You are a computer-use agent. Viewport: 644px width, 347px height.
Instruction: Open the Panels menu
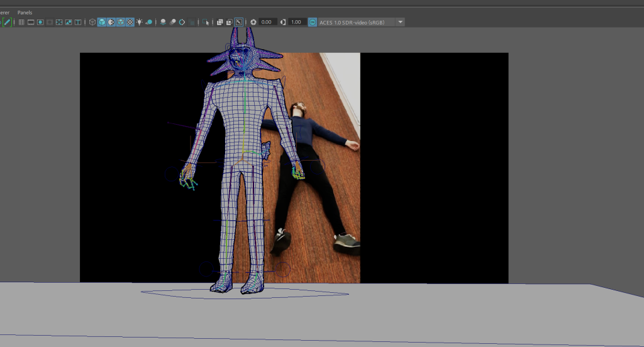click(x=25, y=13)
